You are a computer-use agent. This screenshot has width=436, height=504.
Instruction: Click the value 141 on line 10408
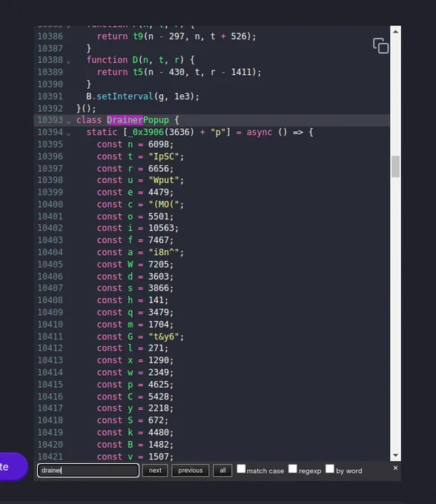[156, 300]
